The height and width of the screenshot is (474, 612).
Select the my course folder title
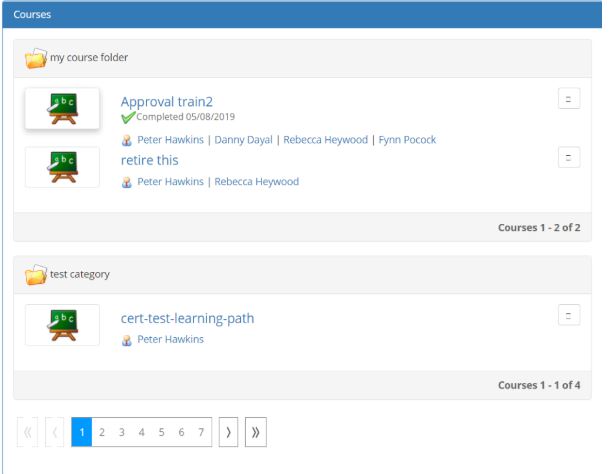(x=89, y=58)
